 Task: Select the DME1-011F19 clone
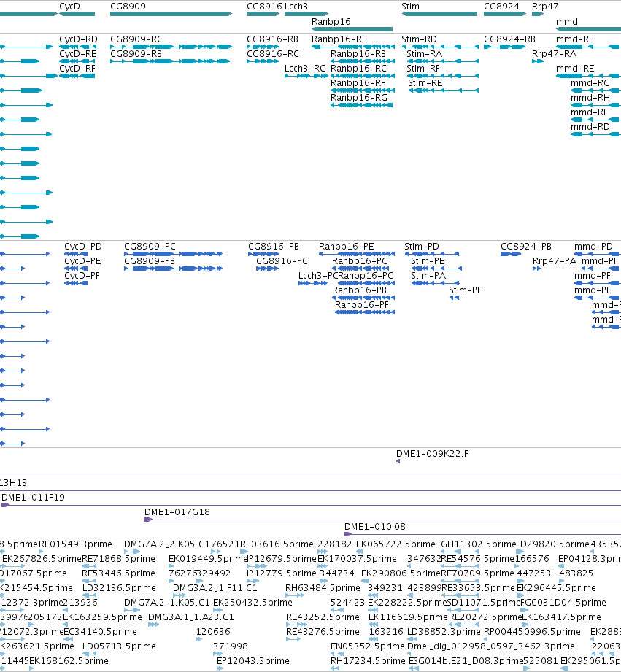click(311, 506)
